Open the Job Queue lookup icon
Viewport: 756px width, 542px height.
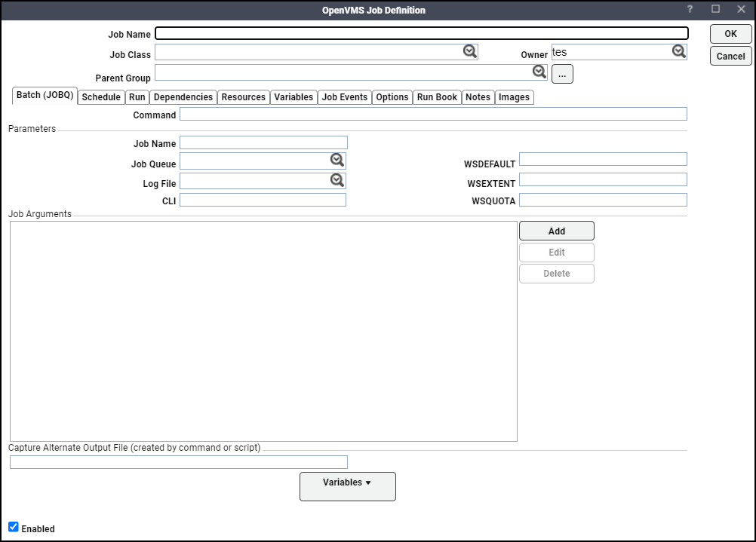coord(337,160)
